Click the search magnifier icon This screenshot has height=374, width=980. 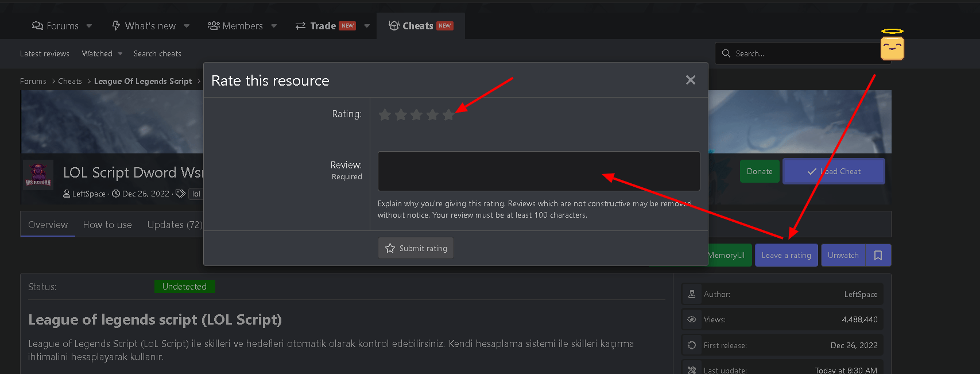(726, 53)
